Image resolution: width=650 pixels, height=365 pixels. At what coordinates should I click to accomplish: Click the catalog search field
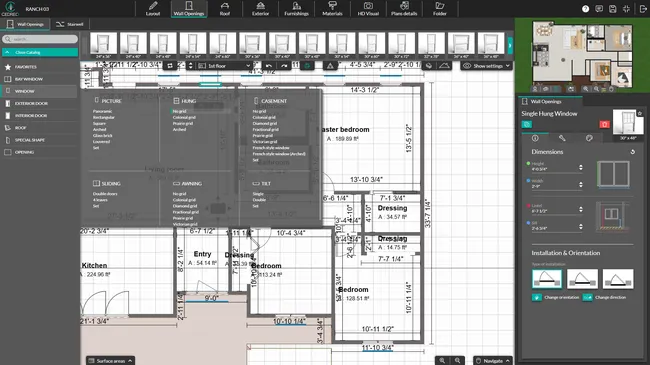click(x=40, y=39)
